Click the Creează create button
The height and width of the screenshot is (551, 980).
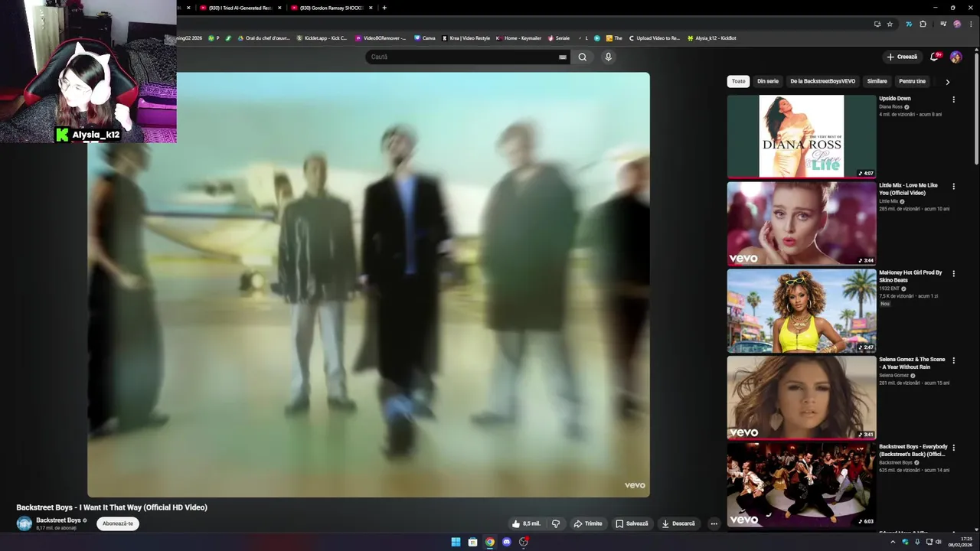[x=902, y=57]
